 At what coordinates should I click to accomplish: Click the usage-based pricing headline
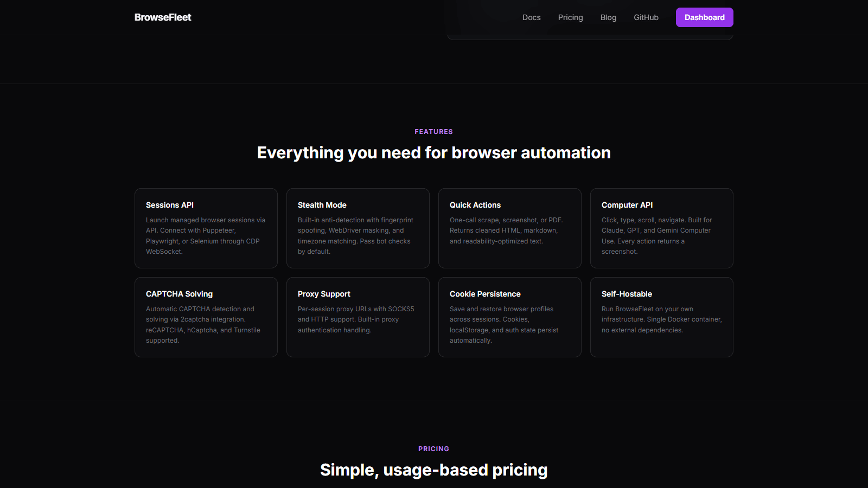pyautogui.click(x=433, y=470)
